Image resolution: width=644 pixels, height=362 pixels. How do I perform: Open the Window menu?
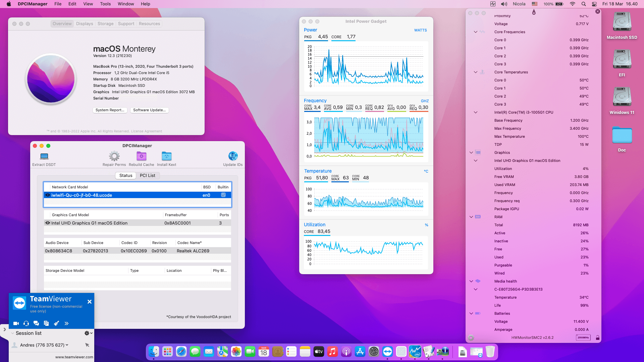126,4
